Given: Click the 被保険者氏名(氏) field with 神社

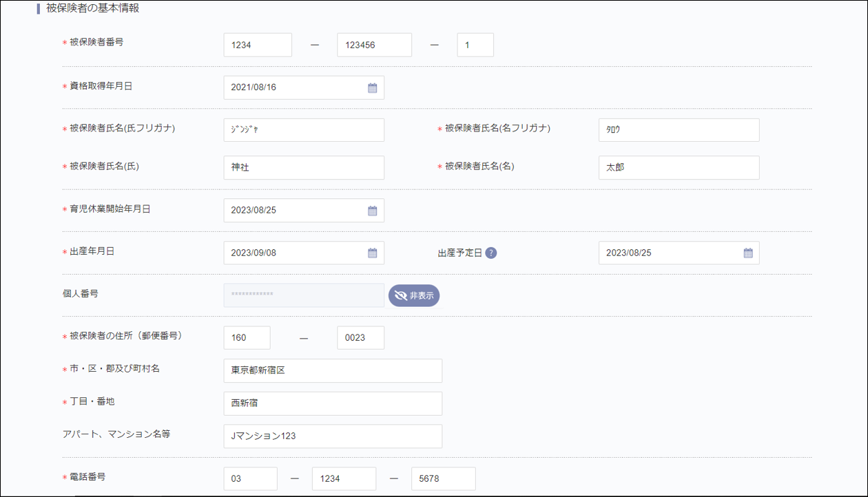Looking at the screenshot, I should 304,167.
